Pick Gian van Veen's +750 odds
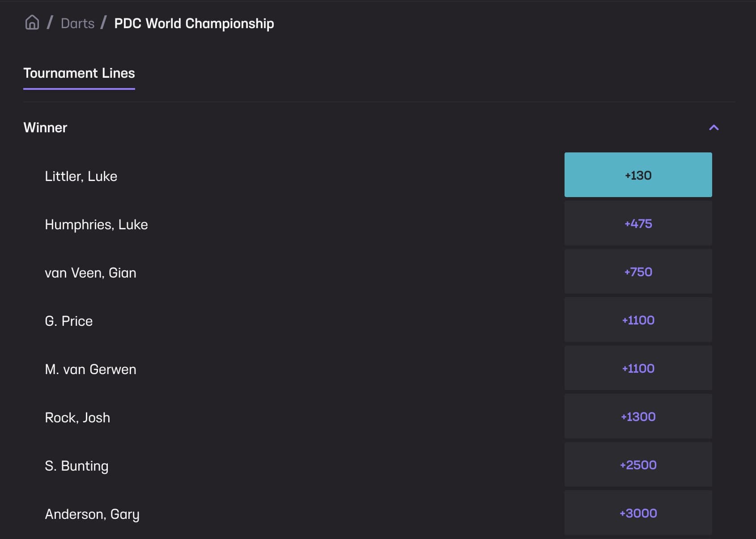The width and height of the screenshot is (756, 539). (638, 272)
